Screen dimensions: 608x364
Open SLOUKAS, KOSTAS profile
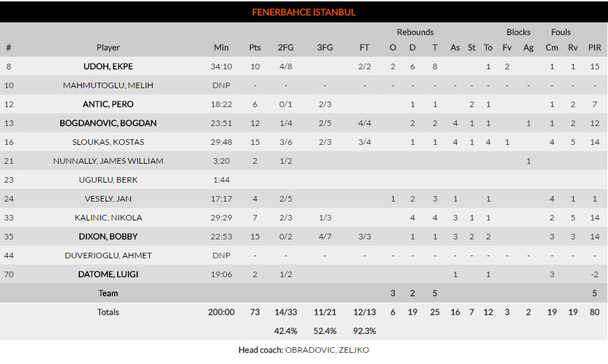108,142
